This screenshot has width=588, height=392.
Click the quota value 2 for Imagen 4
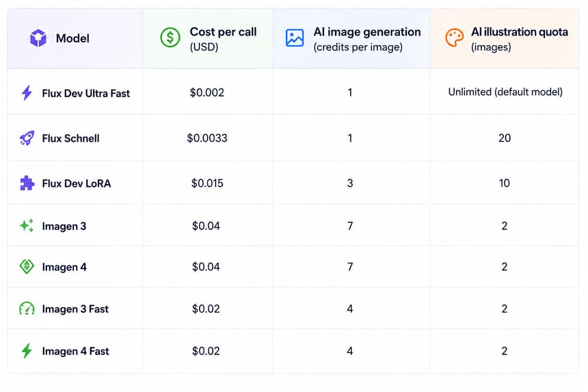(505, 267)
